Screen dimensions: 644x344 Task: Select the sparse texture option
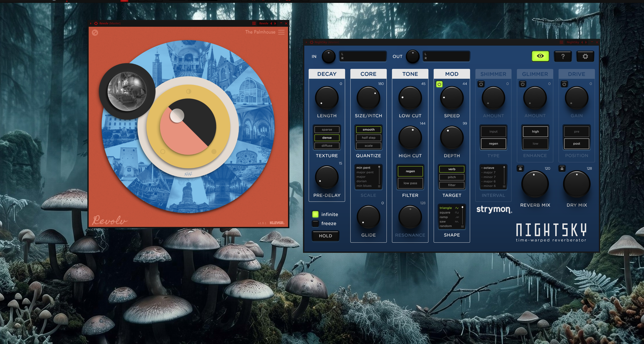click(327, 129)
